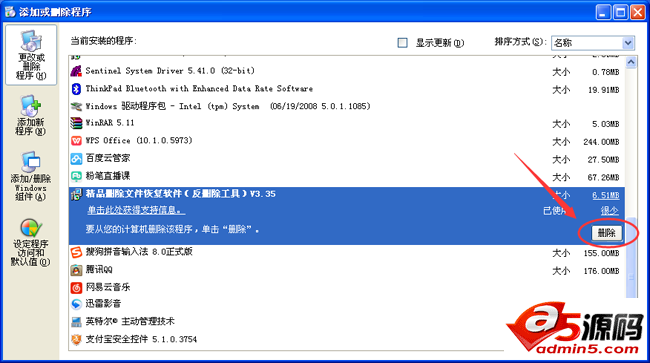Click the 244.00MB size value
The height and width of the screenshot is (363, 650).
601,142
